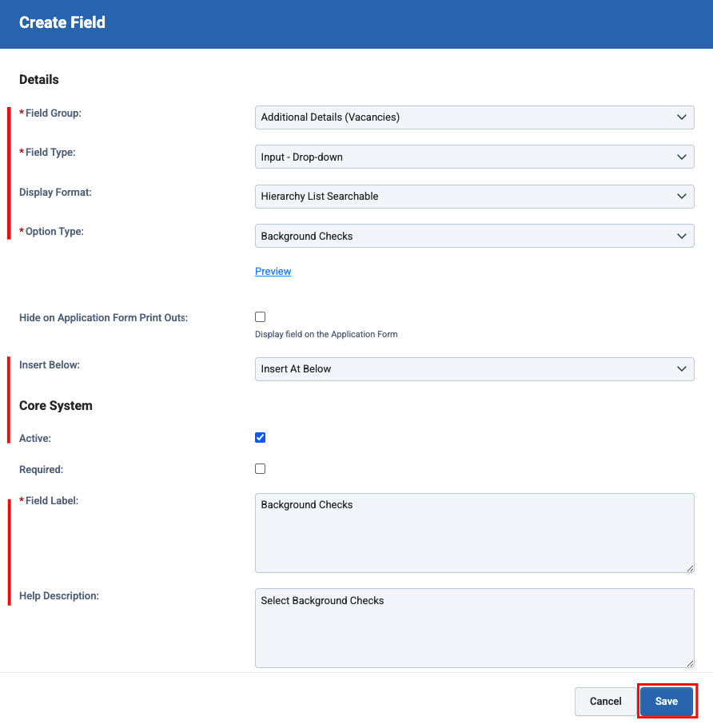Enable Hide on Application Form Print Outs
The width and height of the screenshot is (713, 728).
[260, 316]
